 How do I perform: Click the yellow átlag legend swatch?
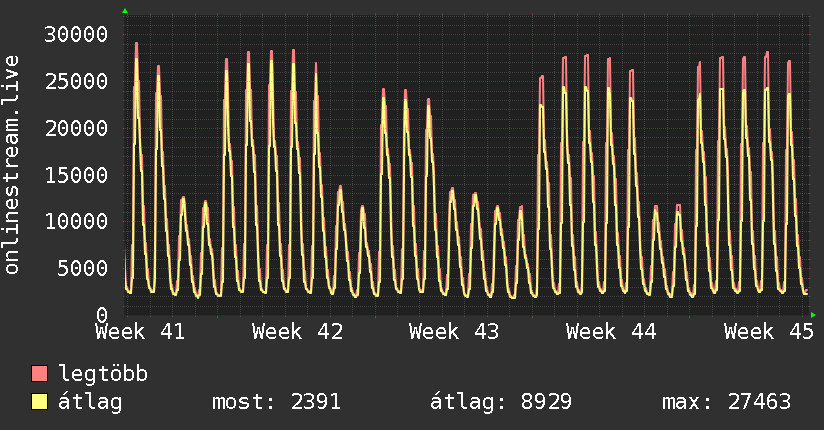(39, 401)
